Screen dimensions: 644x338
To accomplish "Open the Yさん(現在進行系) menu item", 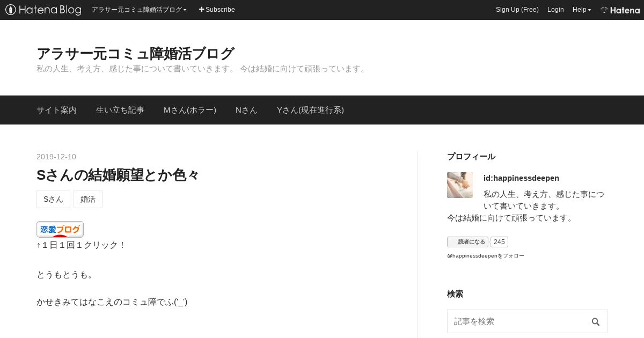I will [x=310, y=110].
